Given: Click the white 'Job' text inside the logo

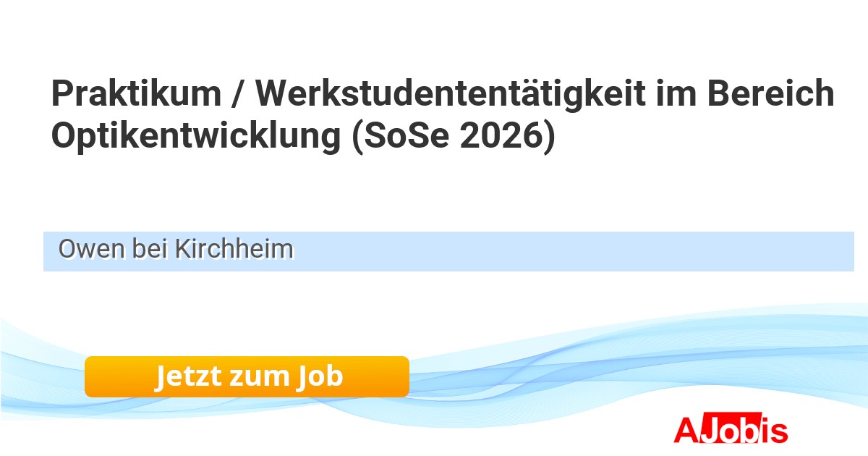Looking at the screenshot, I should (x=729, y=431).
